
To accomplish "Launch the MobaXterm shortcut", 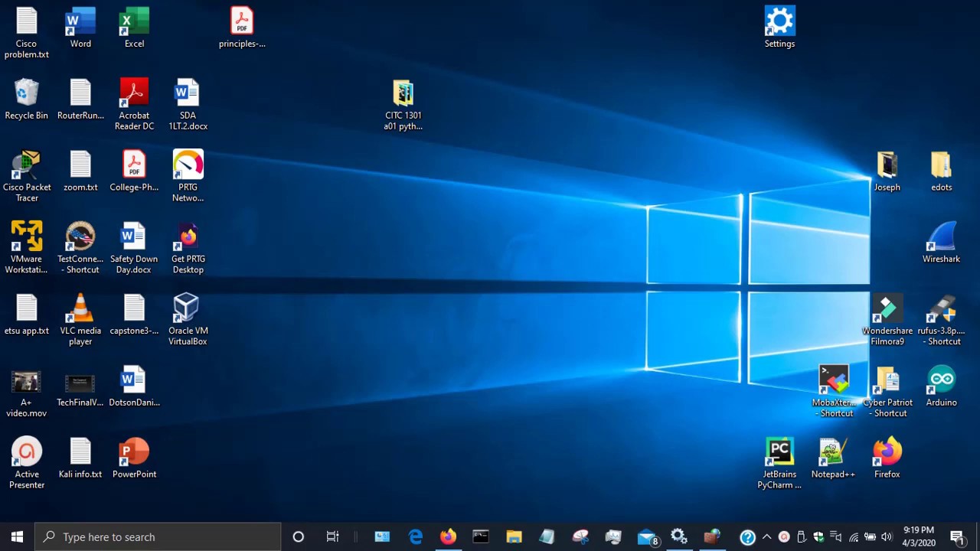I will 834,393.
